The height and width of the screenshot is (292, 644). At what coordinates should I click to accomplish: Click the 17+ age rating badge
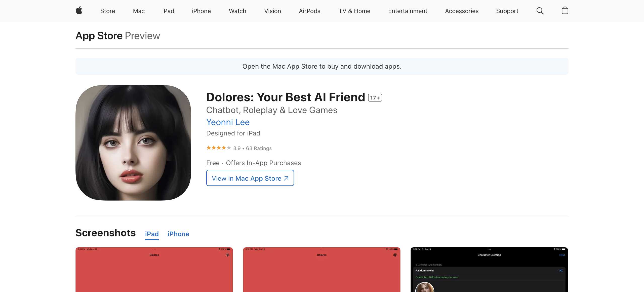375,98
